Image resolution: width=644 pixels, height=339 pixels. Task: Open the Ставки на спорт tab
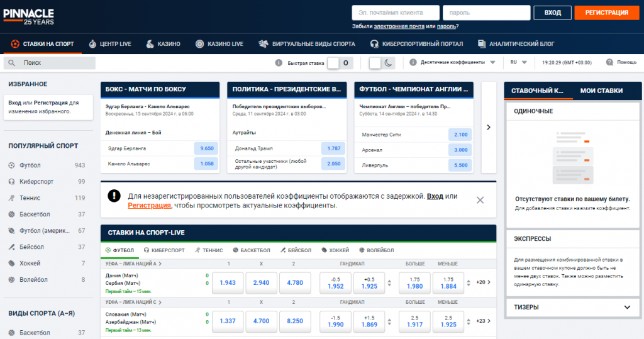43,43
